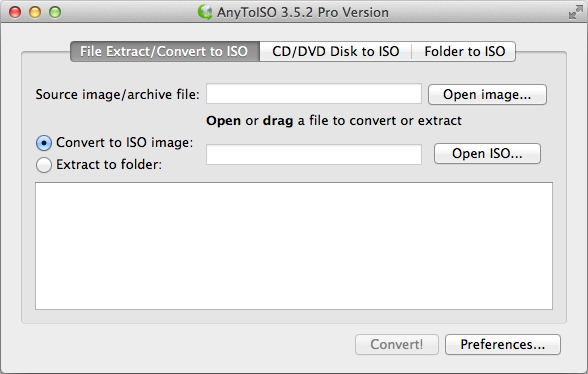This screenshot has width=588, height=374.
Task: Click the ISO output path text field
Action: coord(314,155)
